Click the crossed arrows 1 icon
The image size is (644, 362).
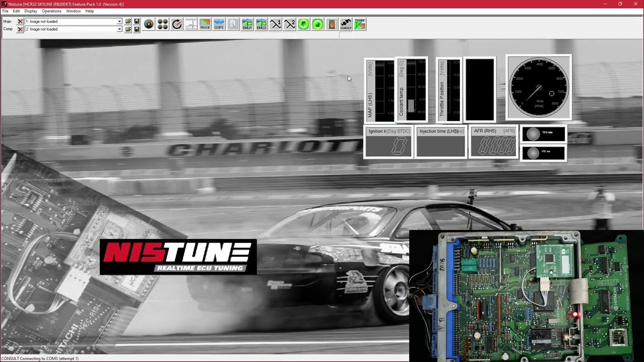[x=275, y=24]
